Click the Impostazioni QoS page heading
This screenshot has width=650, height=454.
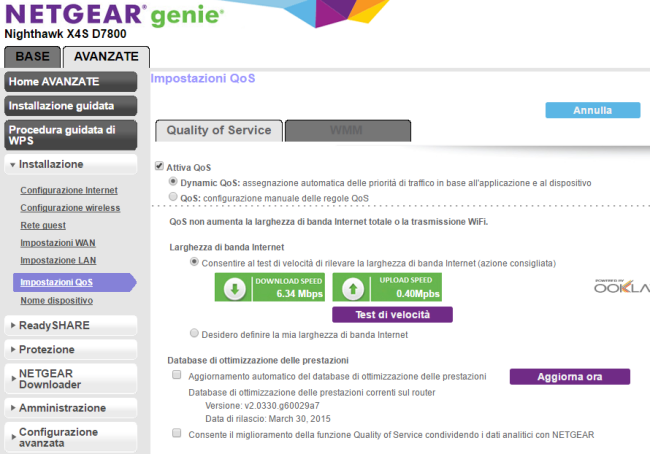point(203,78)
